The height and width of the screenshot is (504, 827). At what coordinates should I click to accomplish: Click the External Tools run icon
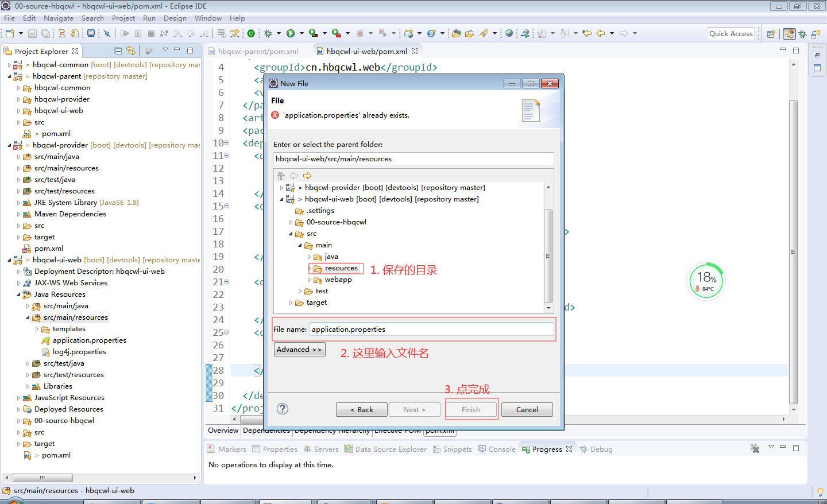[x=336, y=33]
